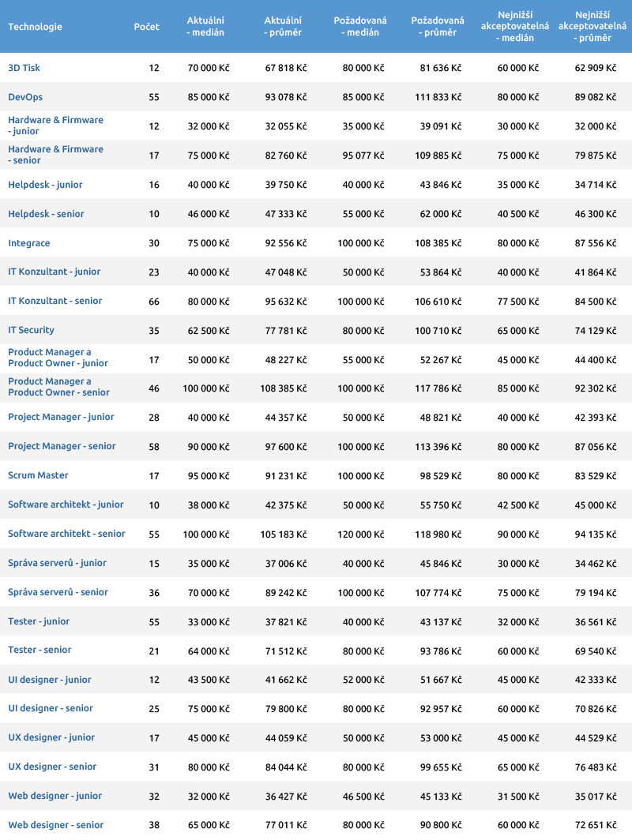The width and height of the screenshot is (632, 840).
Task: Click the Aktuální - medián column header
Action: pyautogui.click(x=205, y=26)
